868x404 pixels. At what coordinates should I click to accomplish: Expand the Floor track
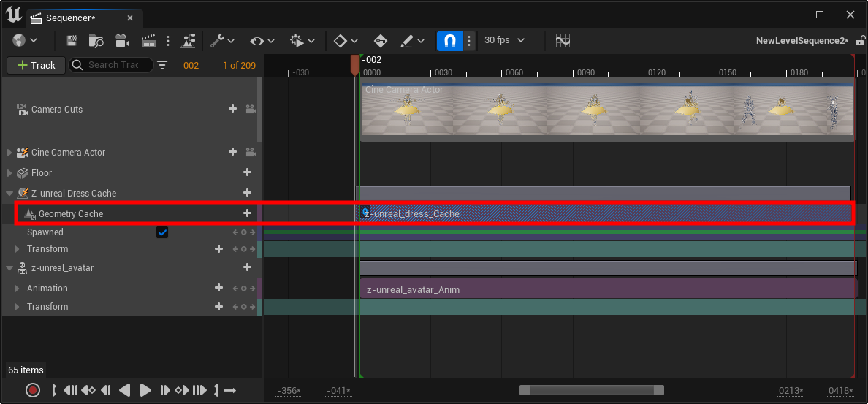click(9, 173)
